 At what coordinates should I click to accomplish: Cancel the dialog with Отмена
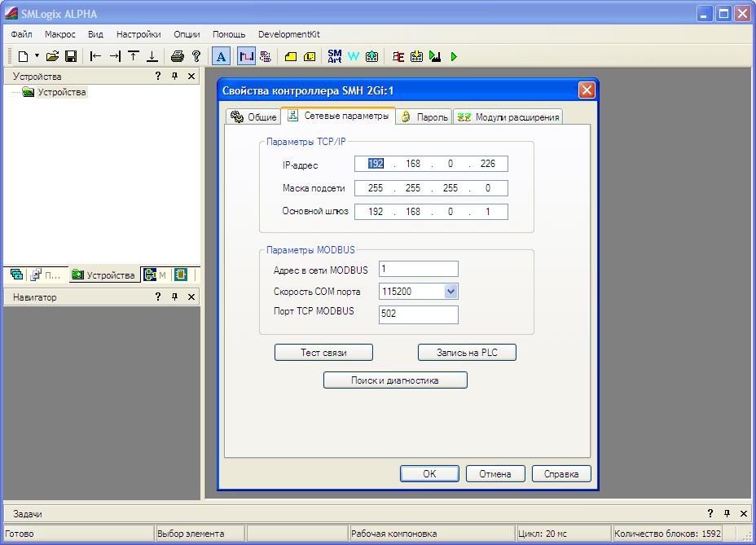tap(495, 473)
